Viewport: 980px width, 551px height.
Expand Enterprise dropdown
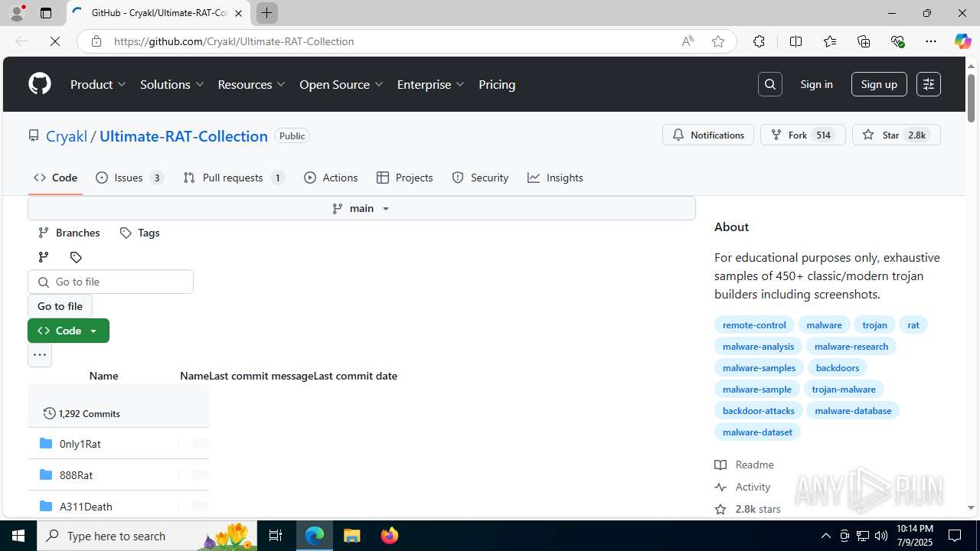[431, 84]
